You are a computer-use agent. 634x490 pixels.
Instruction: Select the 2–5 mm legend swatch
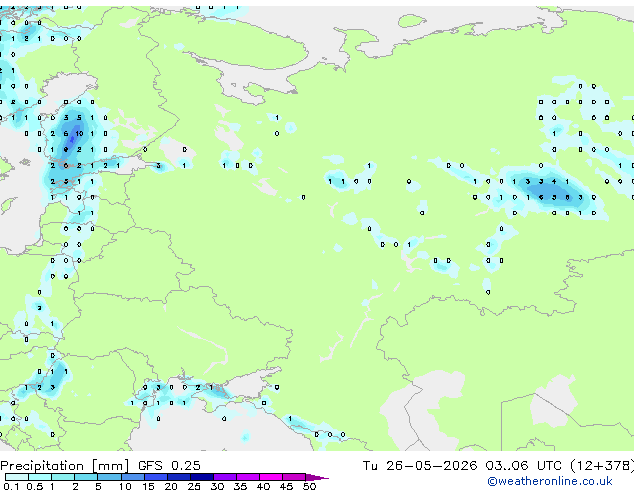[86, 477]
